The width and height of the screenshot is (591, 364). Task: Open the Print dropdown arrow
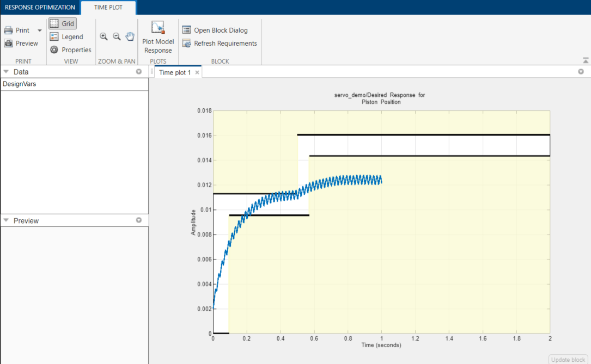coord(40,31)
